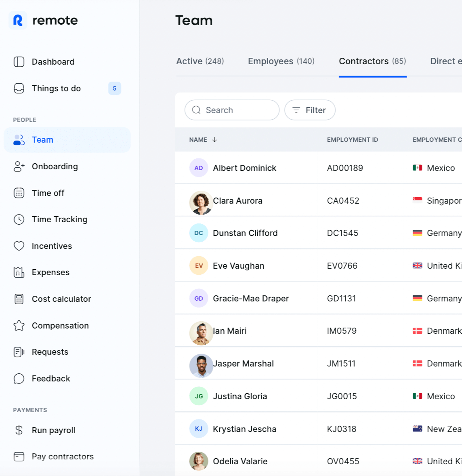
Task: Open Time Tracking clock icon
Action: (x=19, y=219)
